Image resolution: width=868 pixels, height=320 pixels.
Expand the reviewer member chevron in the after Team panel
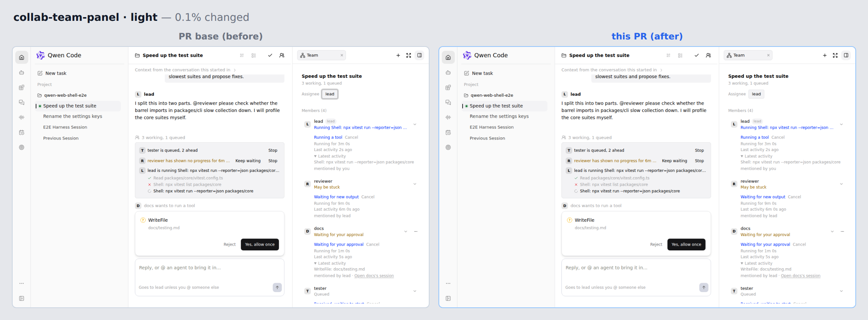(841, 184)
